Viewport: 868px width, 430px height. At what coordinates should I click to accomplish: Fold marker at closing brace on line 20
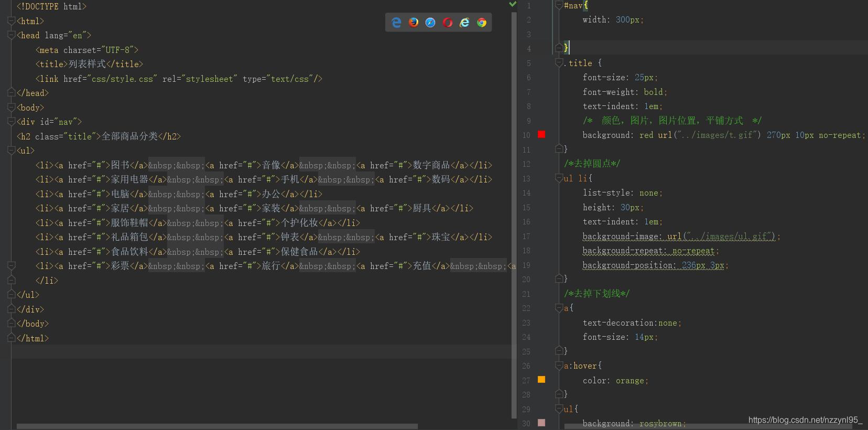click(559, 278)
